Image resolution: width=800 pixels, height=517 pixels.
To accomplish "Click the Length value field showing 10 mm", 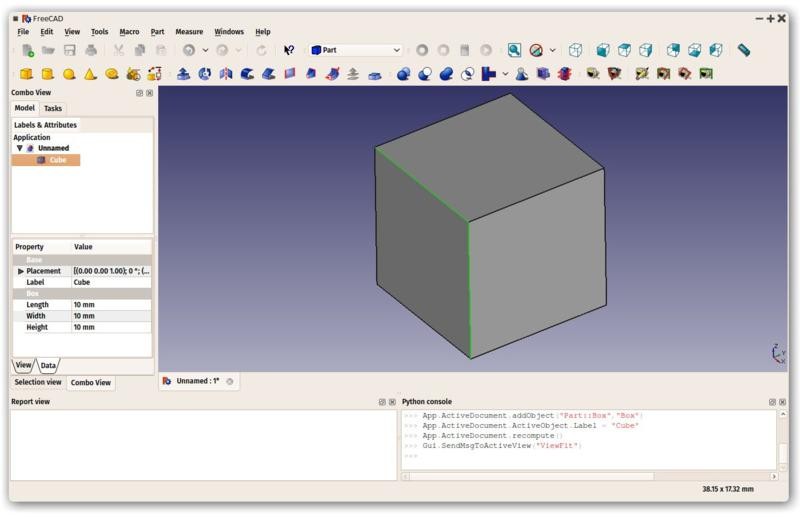I will tap(110, 305).
